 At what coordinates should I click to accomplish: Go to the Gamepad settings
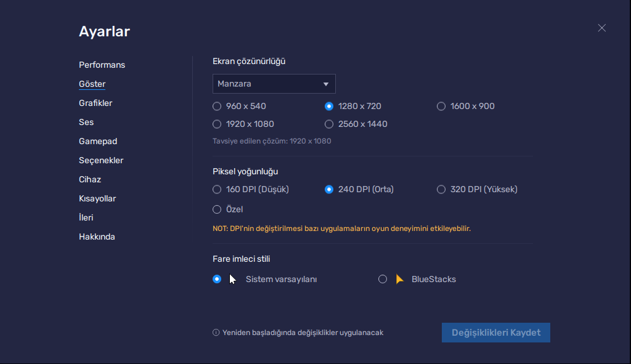click(x=97, y=141)
